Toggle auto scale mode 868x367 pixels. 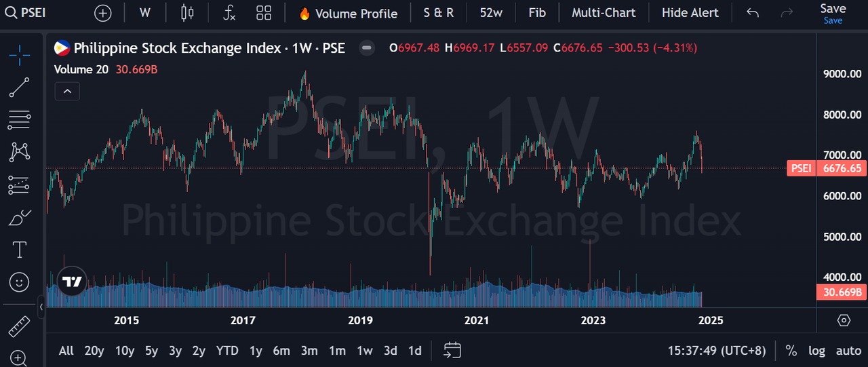[848, 351]
